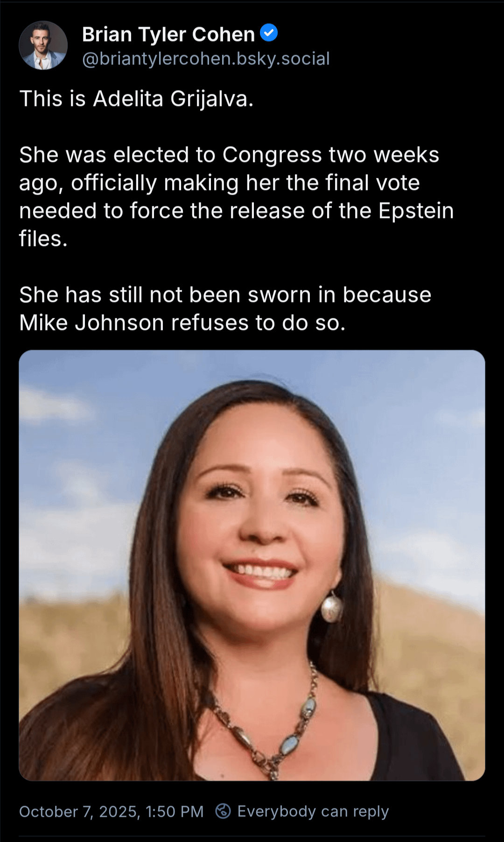Click the 'This is Adelita Grijalva.' line
Screen dimensions: 504x842
coord(136,99)
